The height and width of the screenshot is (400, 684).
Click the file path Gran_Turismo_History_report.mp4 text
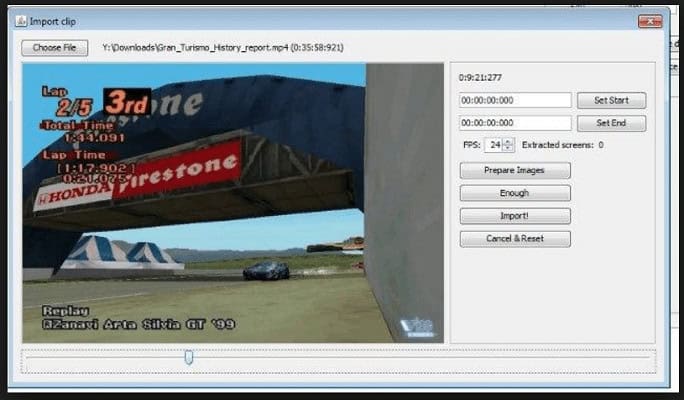point(223,48)
